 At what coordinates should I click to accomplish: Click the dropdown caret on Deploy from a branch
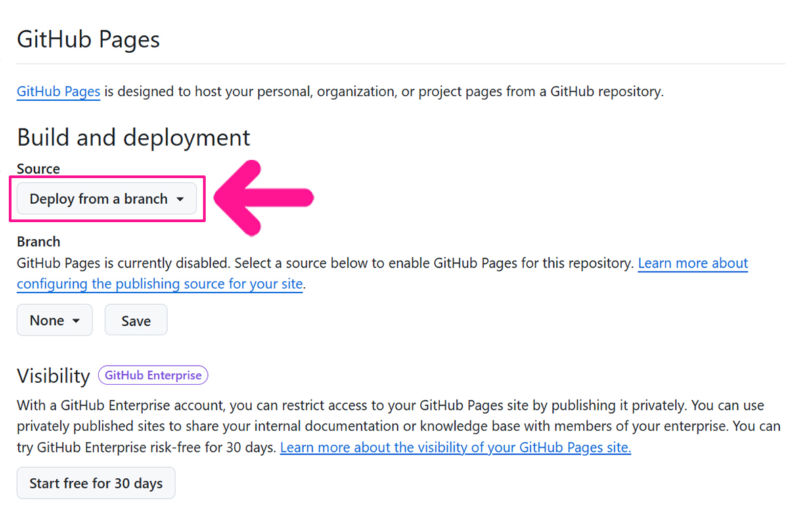(181, 198)
